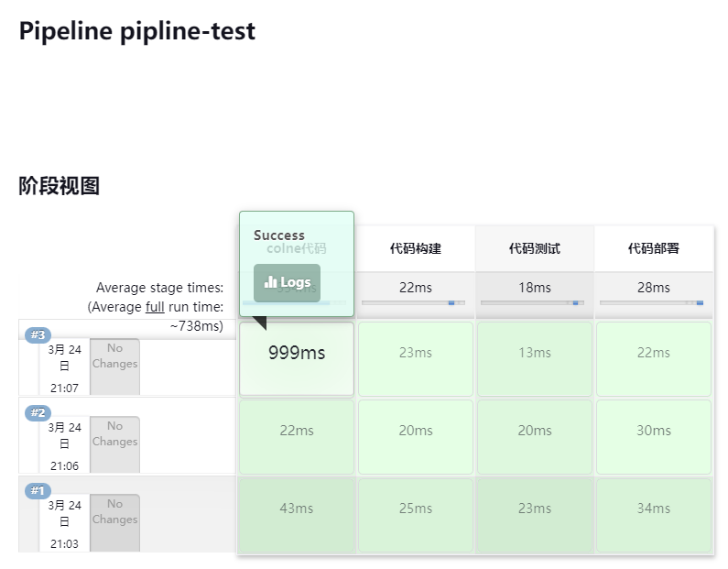
Task: Click the Logs button in the popup
Action: tap(288, 282)
